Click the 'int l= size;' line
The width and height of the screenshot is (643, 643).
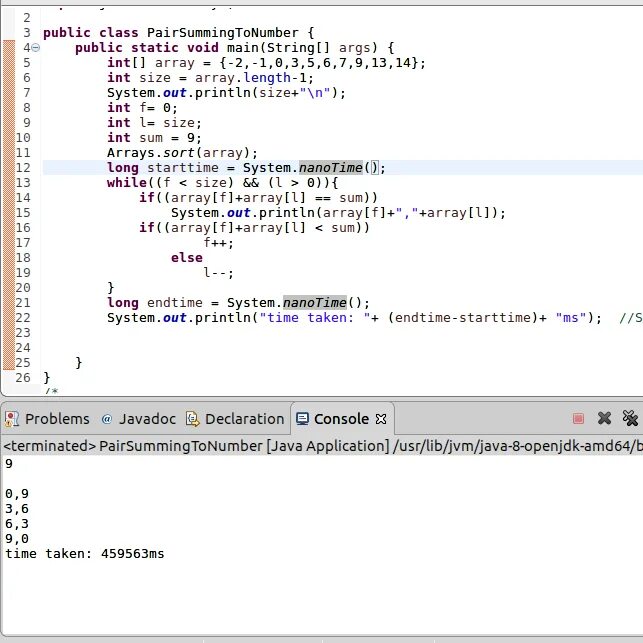click(x=154, y=123)
